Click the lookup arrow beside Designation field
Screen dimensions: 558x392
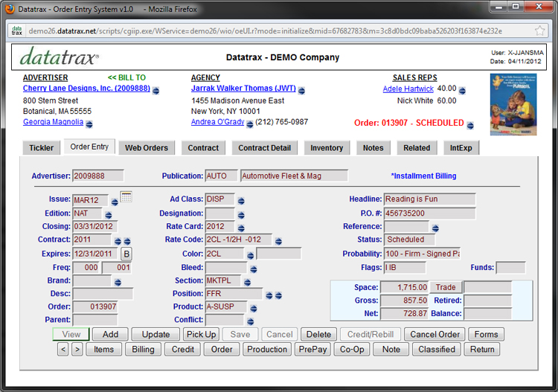coord(241,215)
